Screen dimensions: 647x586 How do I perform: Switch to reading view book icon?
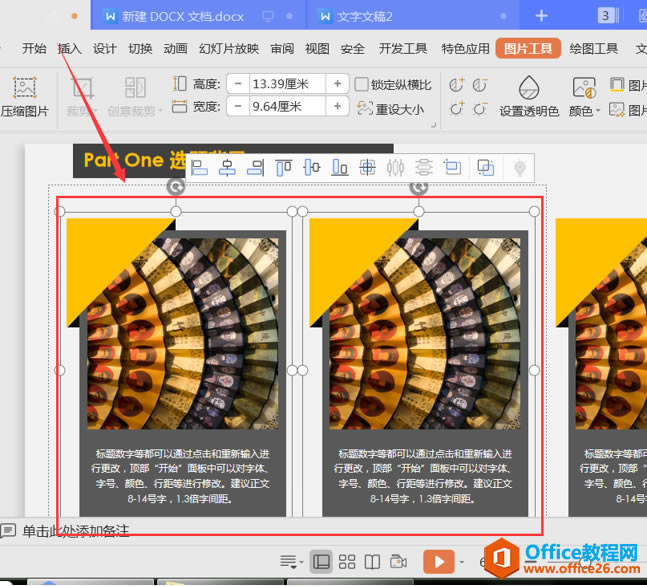click(x=372, y=561)
